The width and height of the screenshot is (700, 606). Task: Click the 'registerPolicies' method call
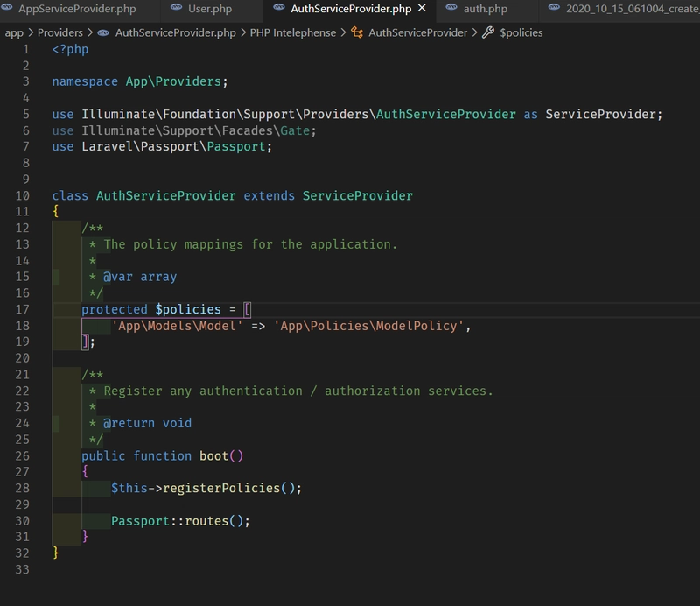click(221, 488)
